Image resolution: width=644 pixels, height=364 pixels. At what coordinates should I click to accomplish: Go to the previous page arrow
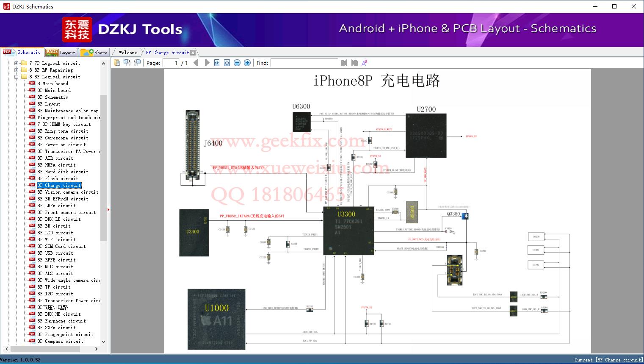tap(196, 63)
